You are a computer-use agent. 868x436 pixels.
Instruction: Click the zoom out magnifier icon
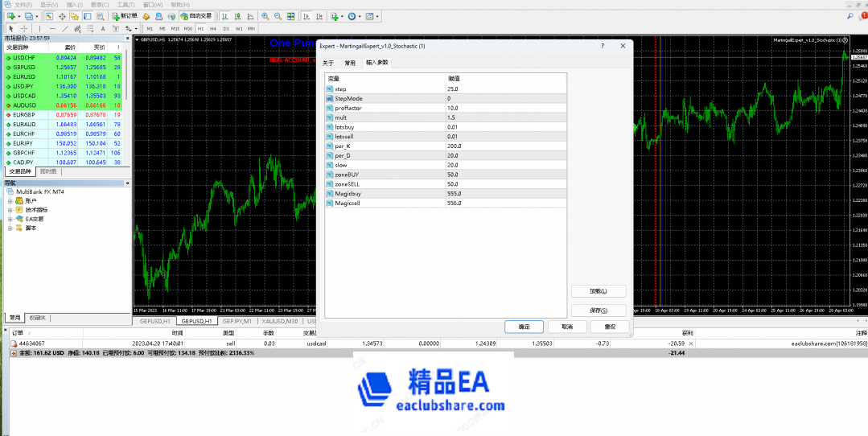(278, 16)
